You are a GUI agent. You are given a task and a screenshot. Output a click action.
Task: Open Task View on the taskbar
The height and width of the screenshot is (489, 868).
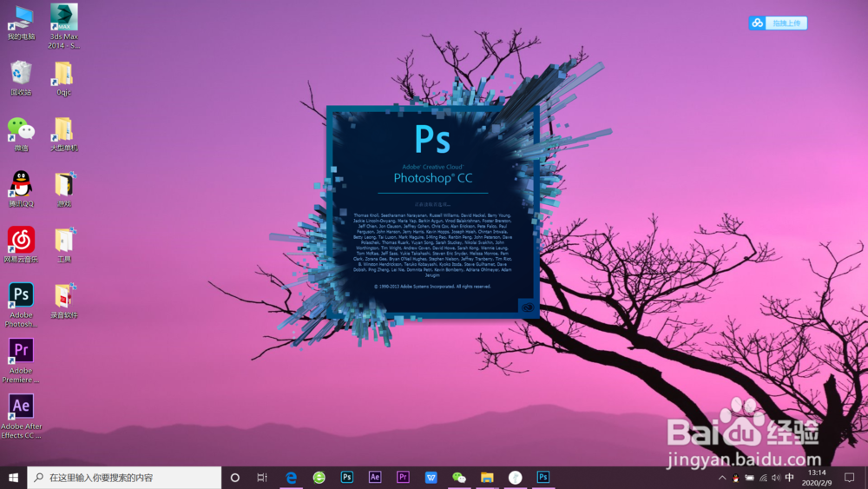[262, 478]
